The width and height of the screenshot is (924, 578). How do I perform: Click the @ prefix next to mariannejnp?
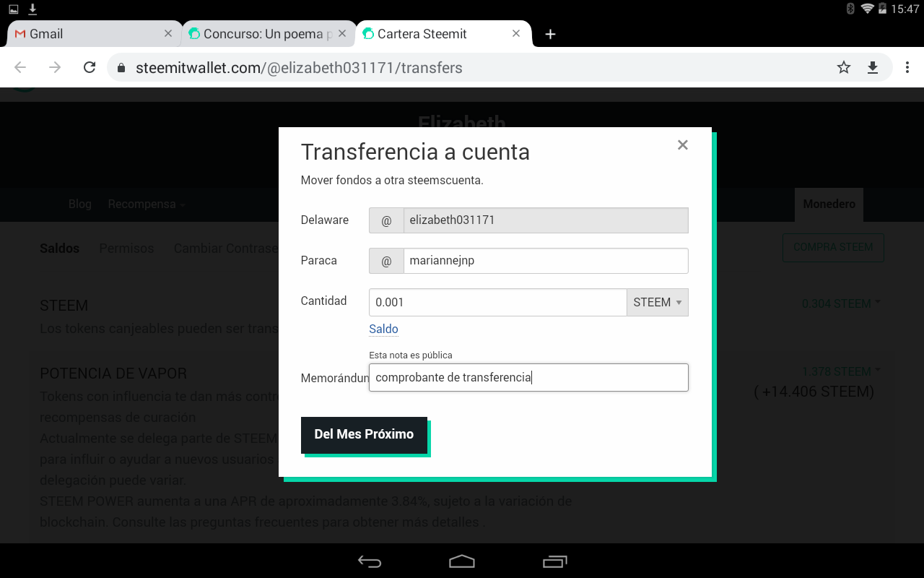coord(386,261)
